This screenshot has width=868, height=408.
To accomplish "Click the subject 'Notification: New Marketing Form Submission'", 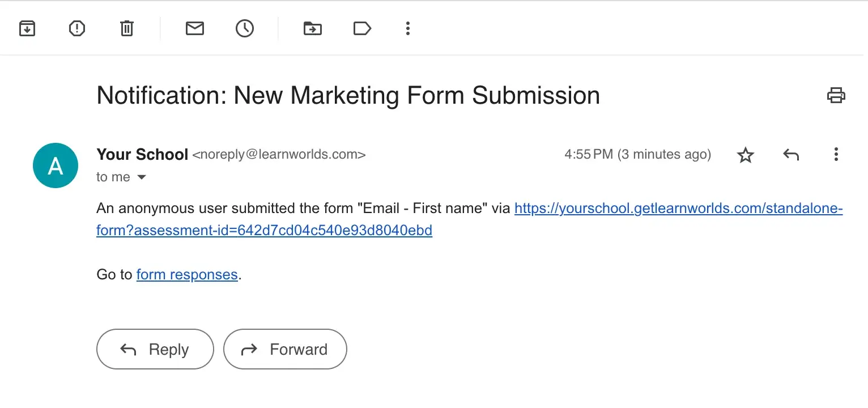I will pos(348,95).
